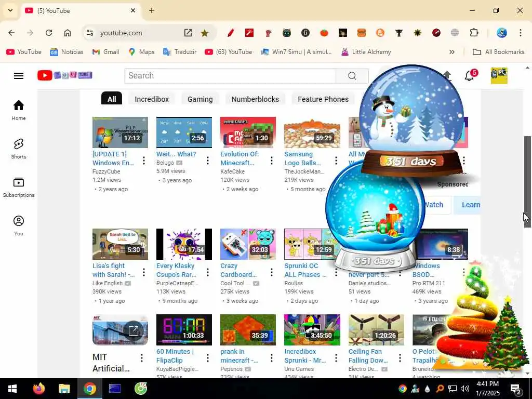
Task: Show more bookmarks with the chevron
Action: click(452, 52)
